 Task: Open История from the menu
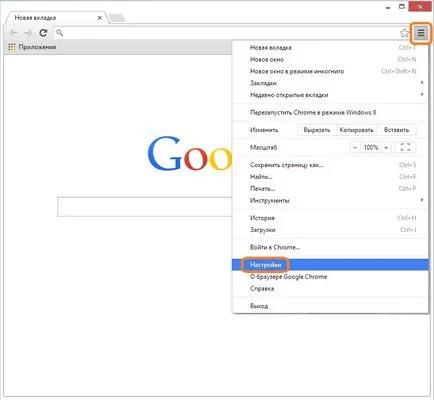click(x=330, y=218)
